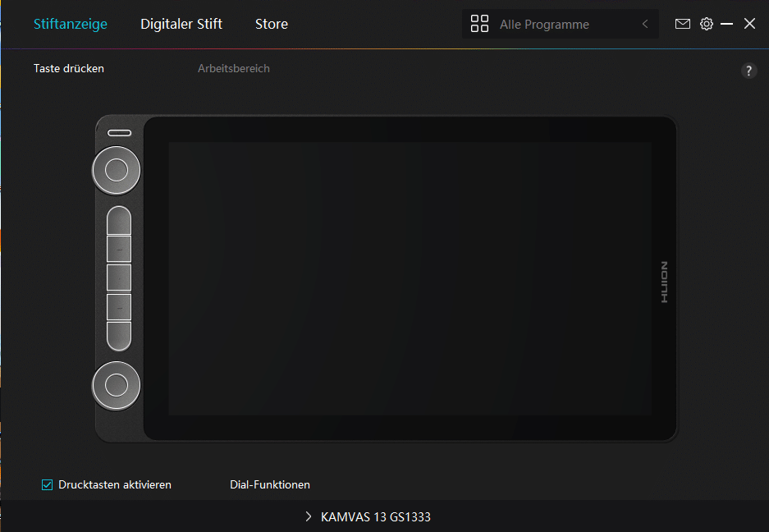The width and height of the screenshot is (769, 532).
Task: Click the grid icon beside Alle Programme
Action: point(479,25)
